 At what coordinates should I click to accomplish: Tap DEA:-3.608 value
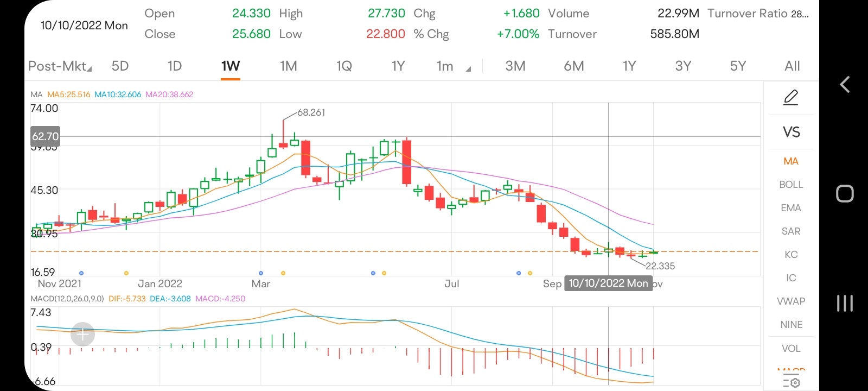170,299
